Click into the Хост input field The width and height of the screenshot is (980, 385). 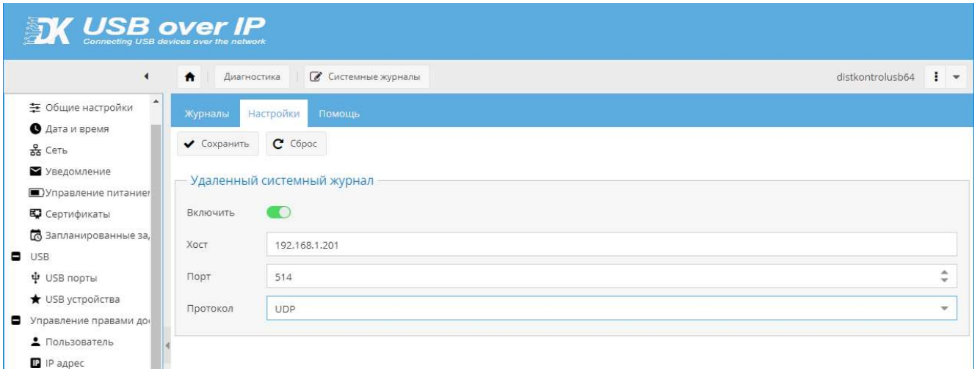pyautogui.click(x=611, y=243)
